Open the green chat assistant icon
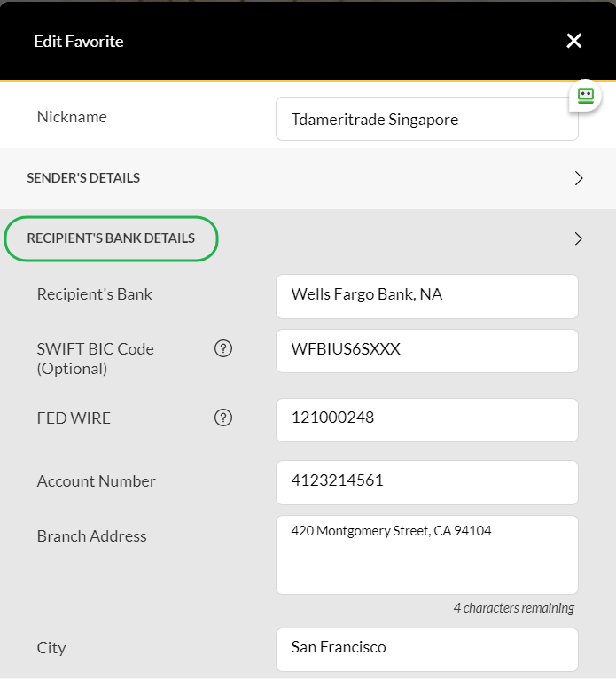The width and height of the screenshot is (616, 679). click(x=585, y=95)
